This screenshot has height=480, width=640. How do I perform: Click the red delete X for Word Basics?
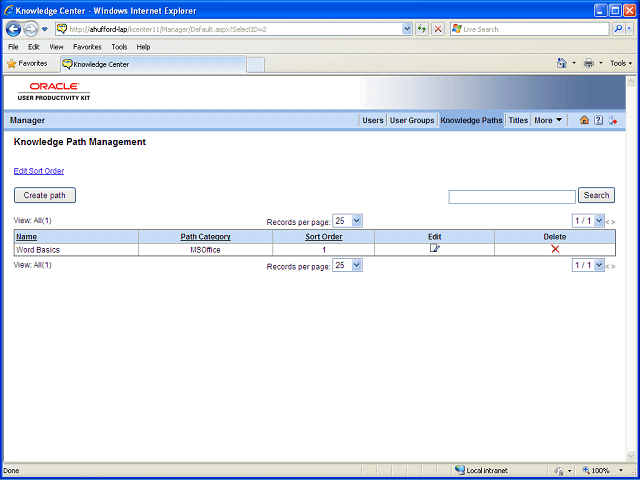pyautogui.click(x=555, y=249)
